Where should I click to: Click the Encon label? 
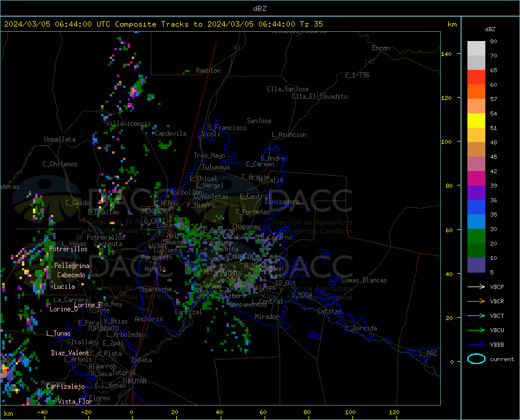[381, 48]
